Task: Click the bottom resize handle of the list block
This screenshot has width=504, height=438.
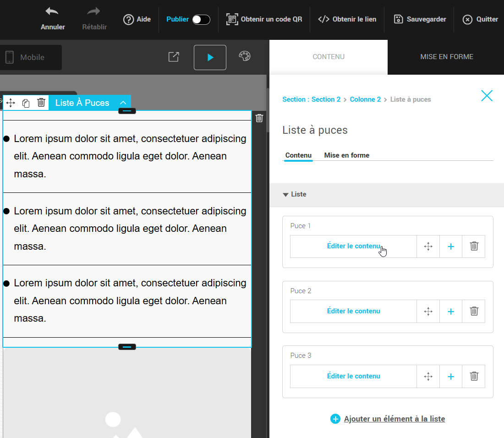Action: coord(127,347)
